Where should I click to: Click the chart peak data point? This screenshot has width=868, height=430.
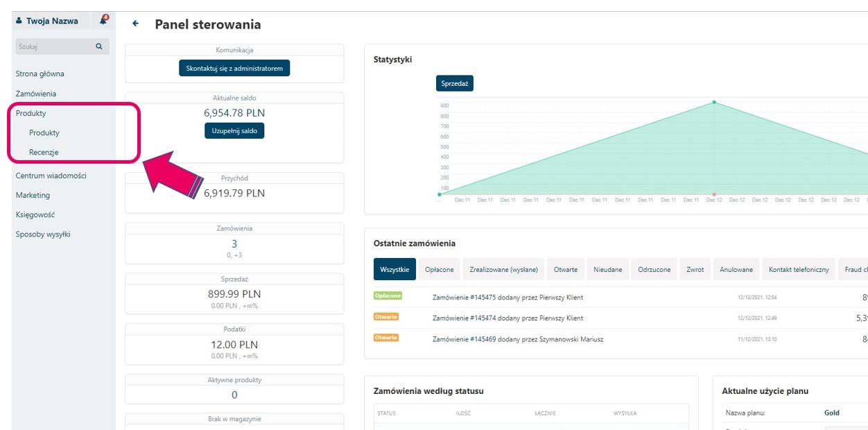[714, 103]
